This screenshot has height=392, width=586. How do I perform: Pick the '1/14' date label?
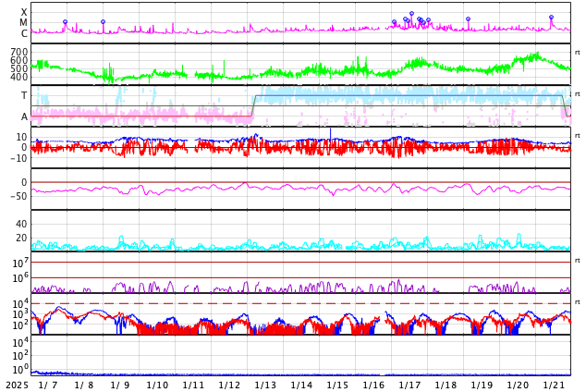[x=301, y=385]
